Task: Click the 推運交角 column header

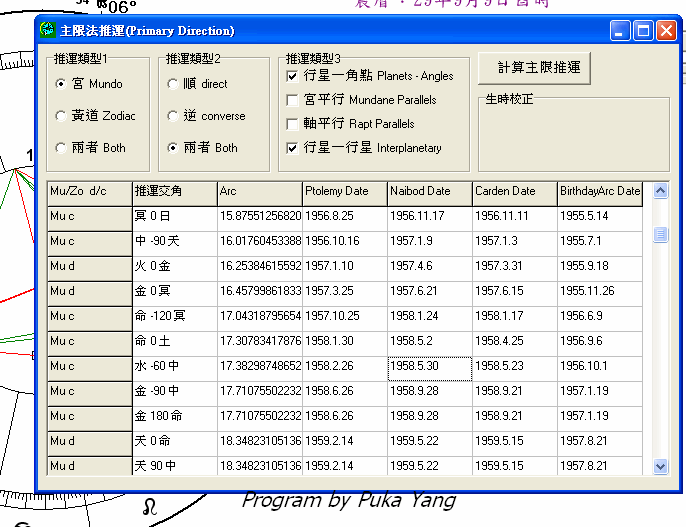Action: pyautogui.click(x=175, y=194)
